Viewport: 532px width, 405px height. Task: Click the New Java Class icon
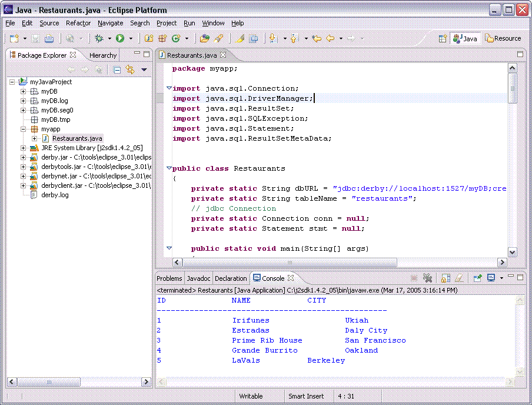[x=175, y=38]
